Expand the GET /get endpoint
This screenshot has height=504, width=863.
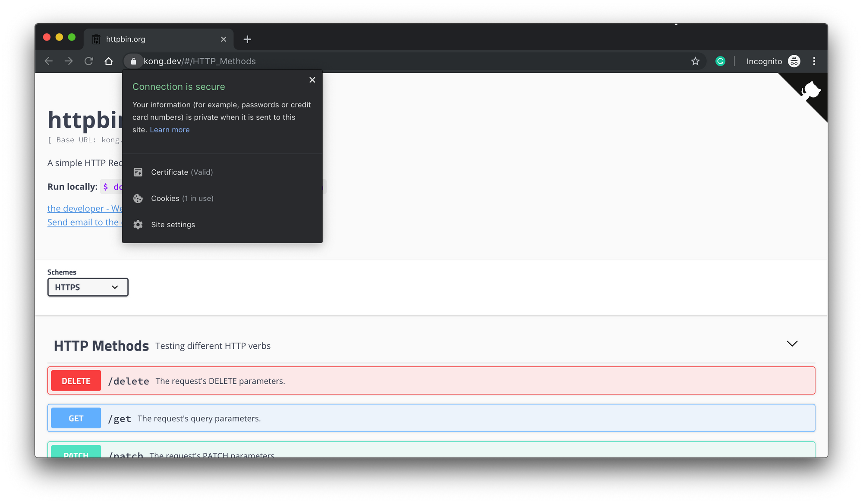(x=431, y=418)
